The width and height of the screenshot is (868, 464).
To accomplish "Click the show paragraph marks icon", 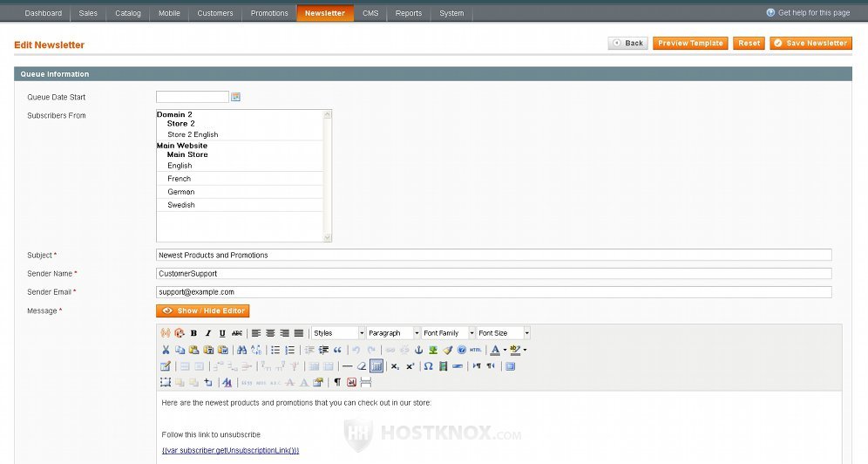I will [x=337, y=382].
